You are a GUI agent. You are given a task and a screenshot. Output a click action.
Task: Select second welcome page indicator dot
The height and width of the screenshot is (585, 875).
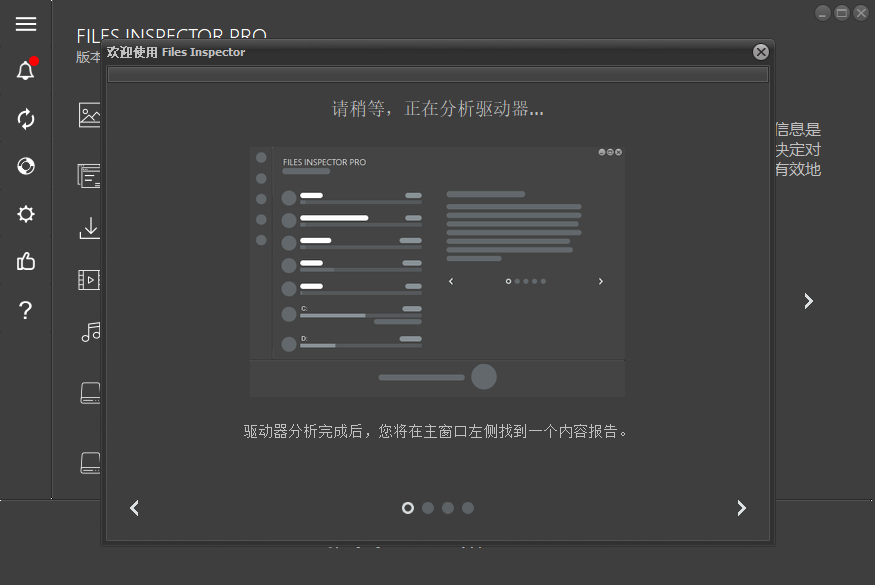pyautogui.click(x=428, y=508)
